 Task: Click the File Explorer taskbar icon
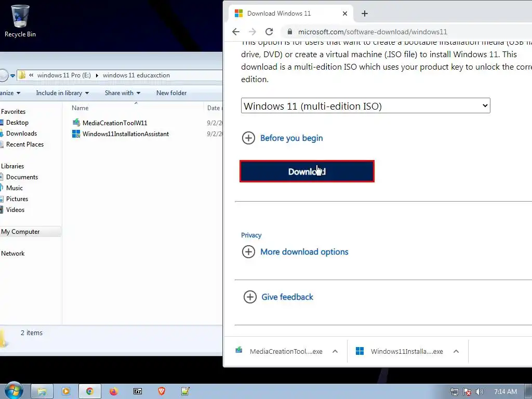[42, 392]
